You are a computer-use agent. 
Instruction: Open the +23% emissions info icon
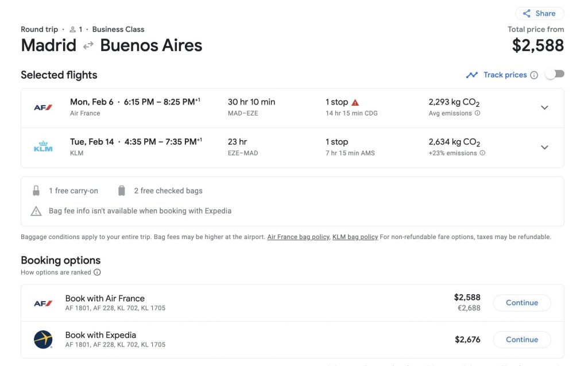(482, 153)
